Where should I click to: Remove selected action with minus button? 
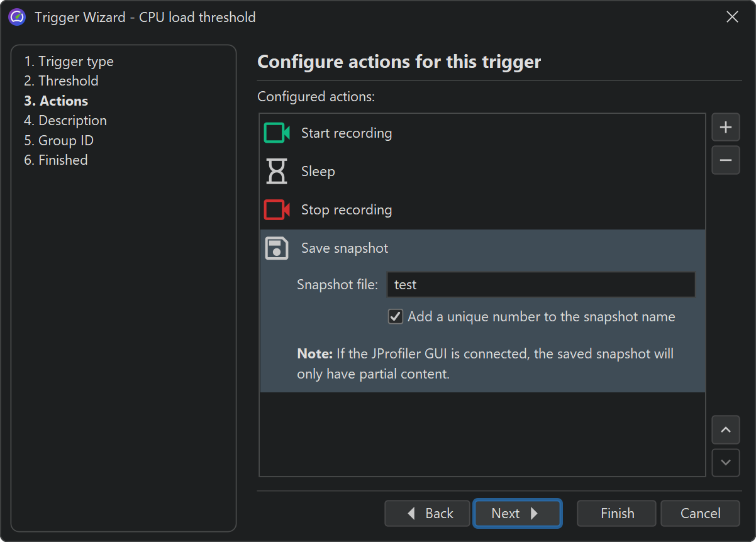point(725,160)
